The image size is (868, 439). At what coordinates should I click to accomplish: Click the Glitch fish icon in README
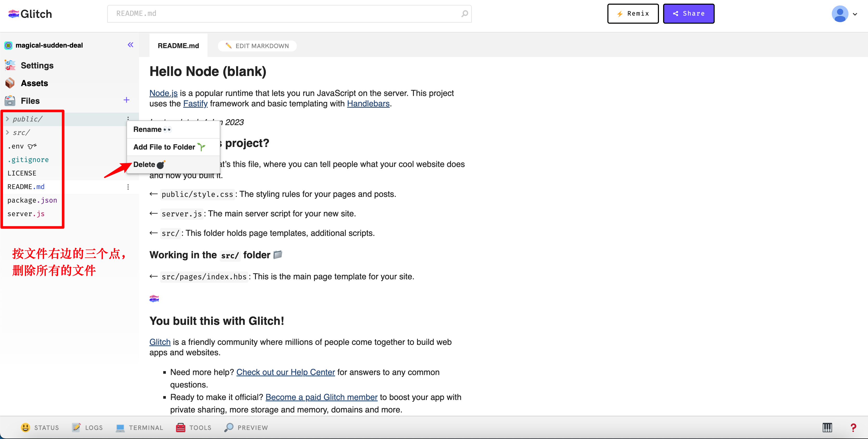(x=154, y=299)
